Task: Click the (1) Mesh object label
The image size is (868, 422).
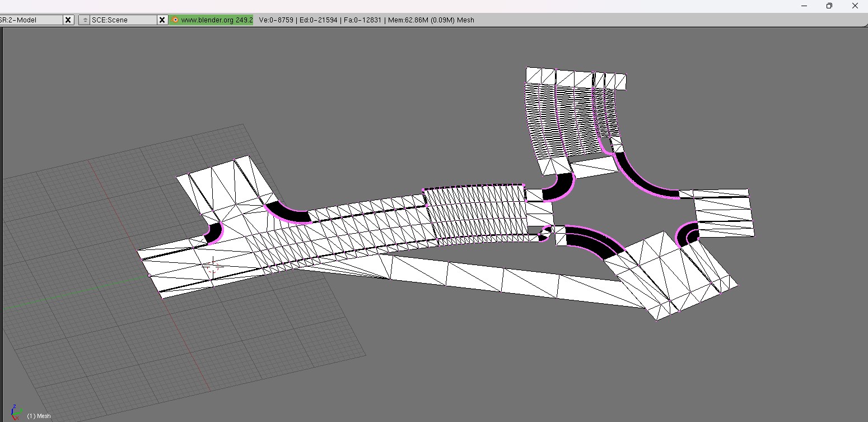Action: tap(39, 416)
